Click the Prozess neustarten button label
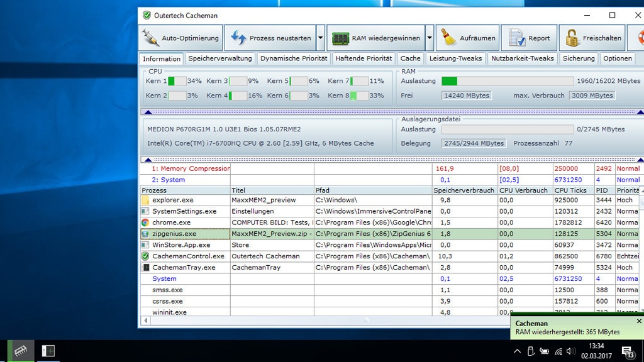Viewport: 644px width, 362px height. pos(280,38)
